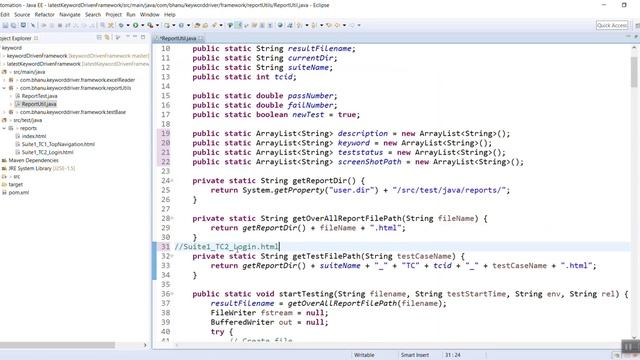Open the Window menu
The width and height of the screenshot is (640, 360).
[x=149, y=14]
